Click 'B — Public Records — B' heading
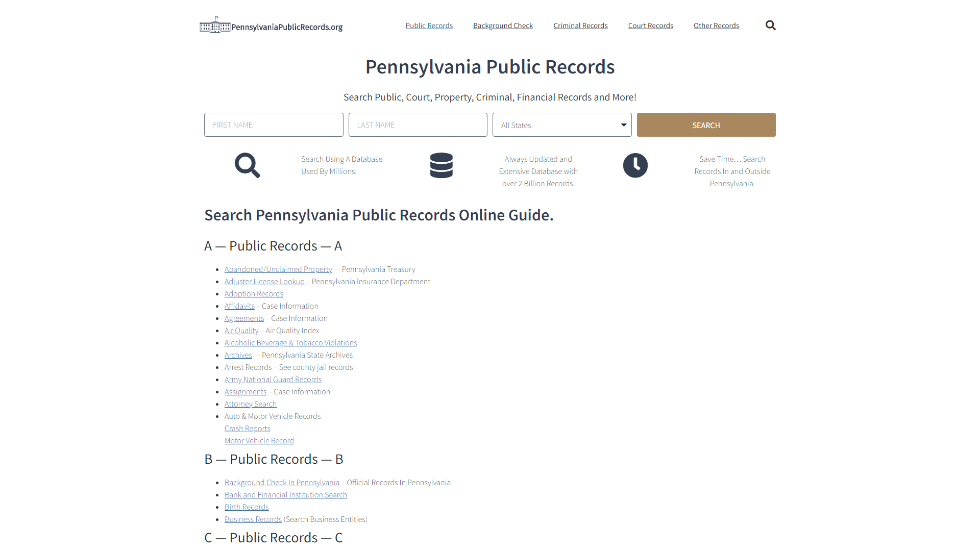 click(274, 459)
